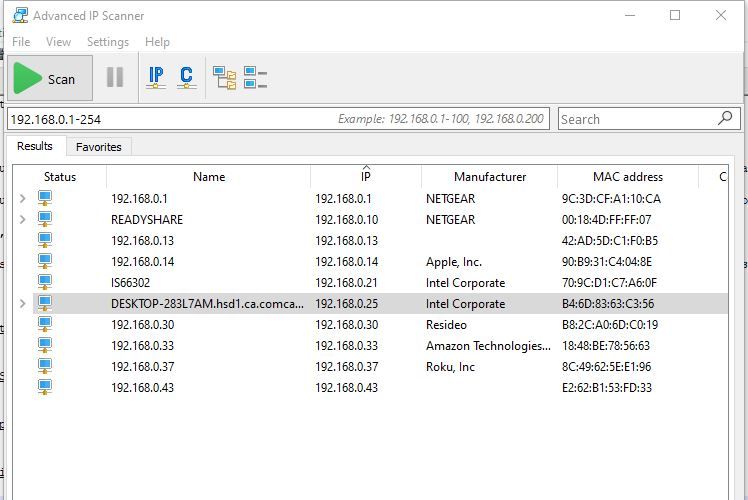Click the IP range input field
The width and height of the screenshot is (748, 500).
(x=170, y=119)
